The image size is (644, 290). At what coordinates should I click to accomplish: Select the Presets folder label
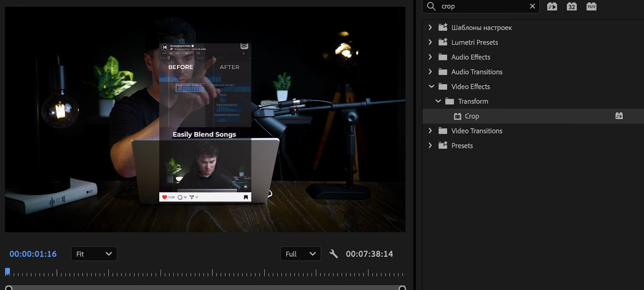pyautogui.click(x=462, y=145)
